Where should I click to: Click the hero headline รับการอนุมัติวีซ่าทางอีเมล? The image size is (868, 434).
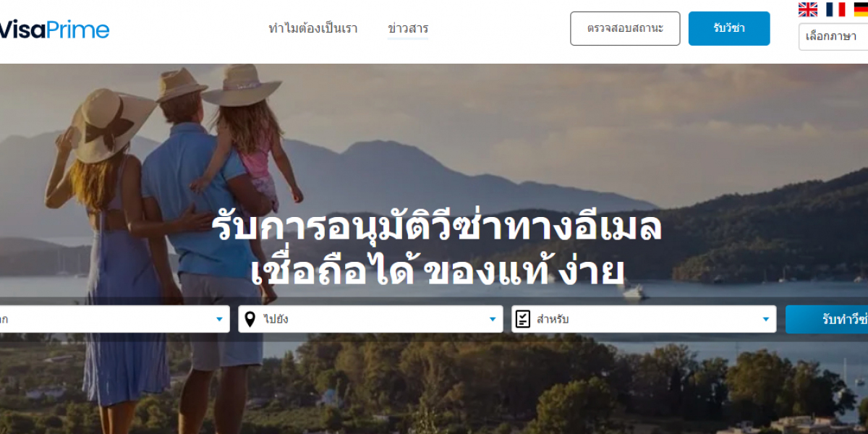437,227
